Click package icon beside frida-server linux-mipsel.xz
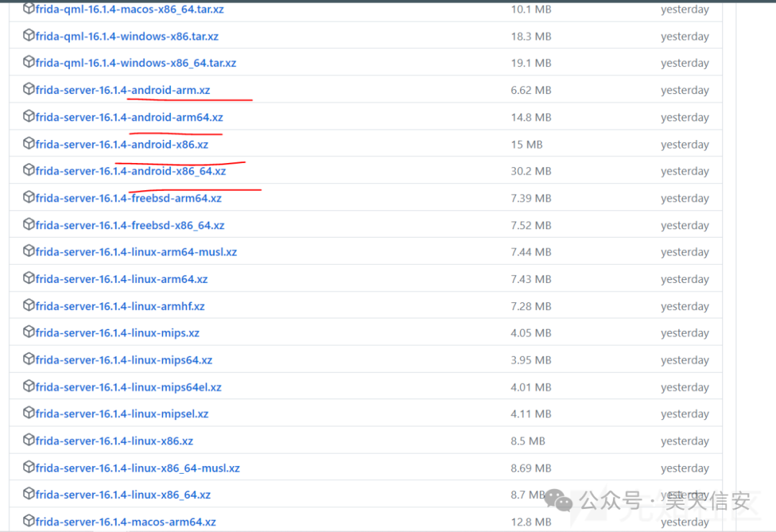 [29, 413]
